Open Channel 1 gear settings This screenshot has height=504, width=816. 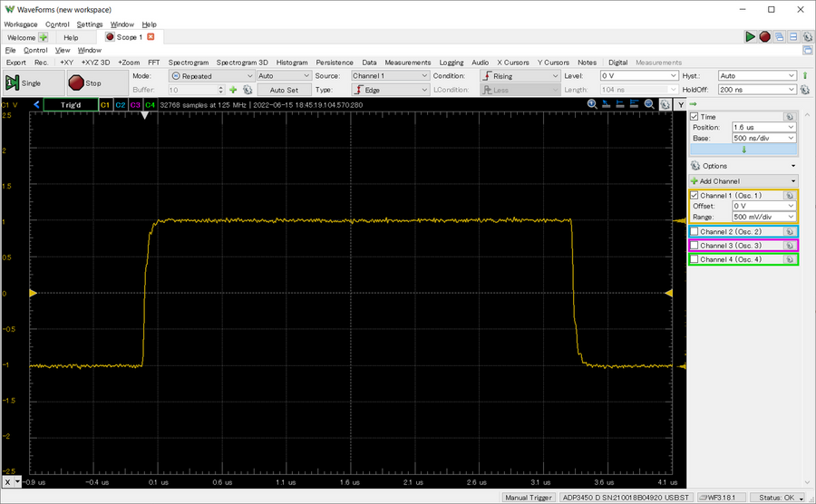[789, 195]
